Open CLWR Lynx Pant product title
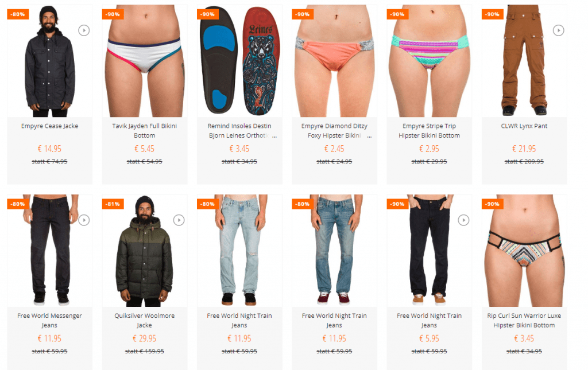Viewport: 588px width, 370px height. click(524, 126)
